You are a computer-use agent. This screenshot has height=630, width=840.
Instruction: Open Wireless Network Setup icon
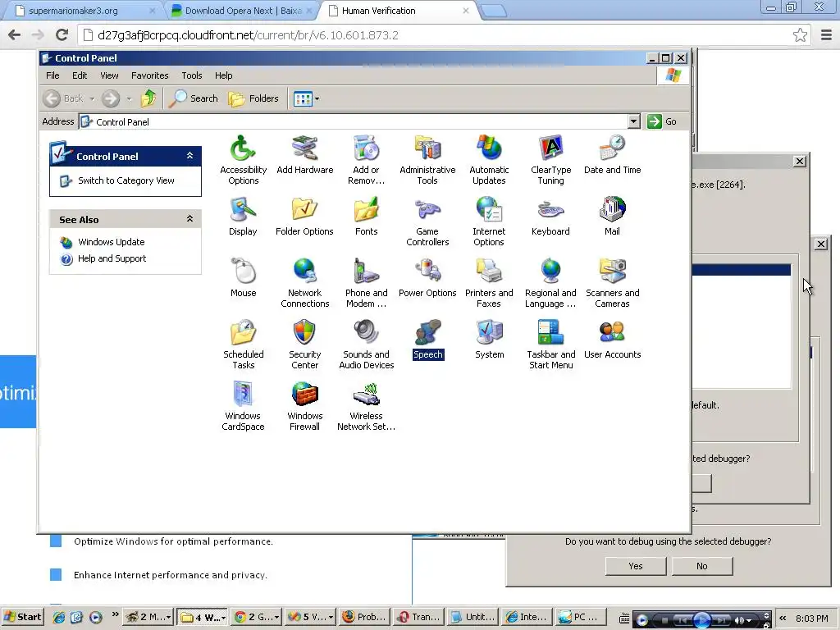pyautogui.click(x=367, y=405)
